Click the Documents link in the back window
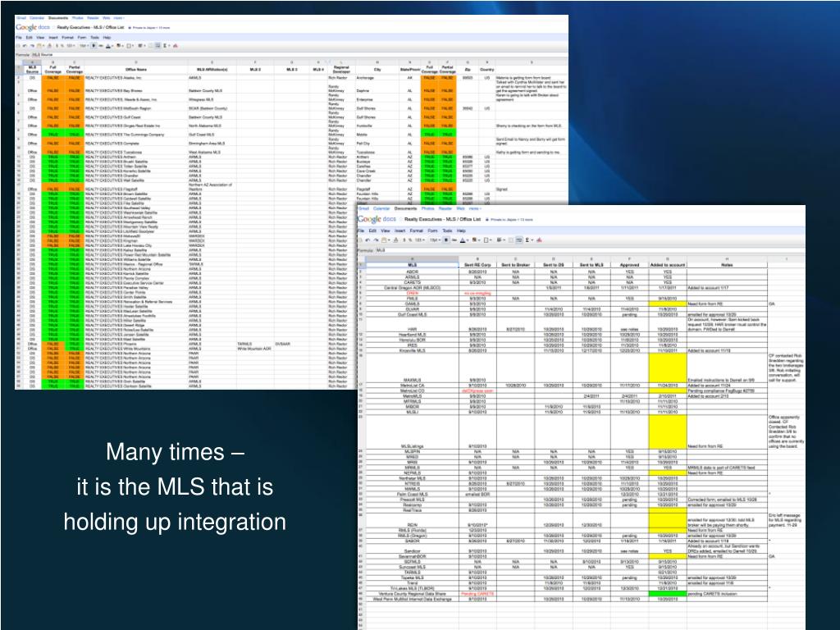Viewport: 840px width, 630px height. click(x=58, y=18)
